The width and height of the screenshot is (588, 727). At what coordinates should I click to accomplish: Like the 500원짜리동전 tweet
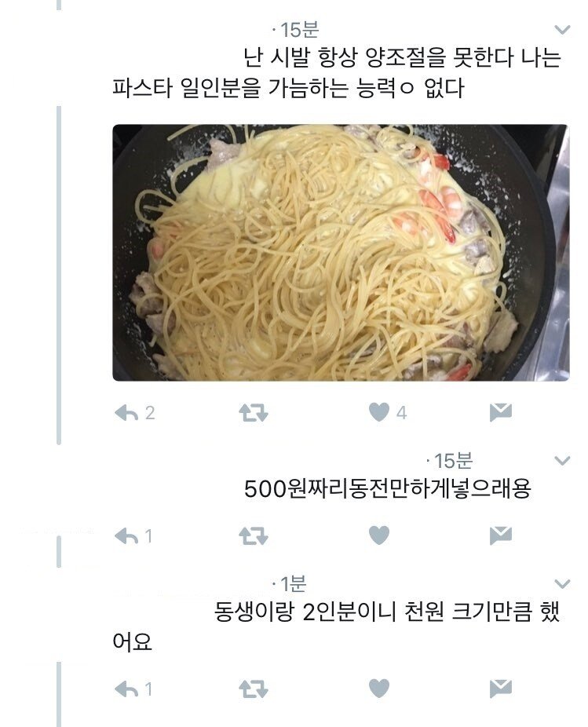click(x=379, y=535)
